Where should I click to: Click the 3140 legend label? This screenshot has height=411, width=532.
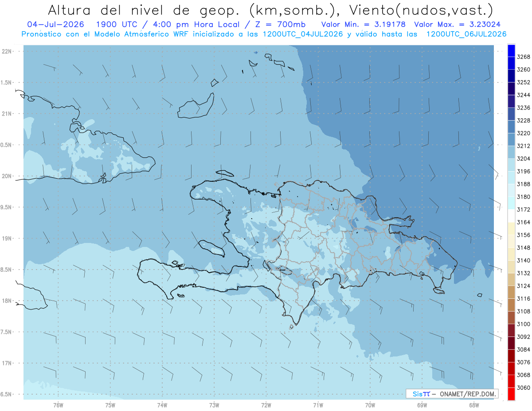524,260
